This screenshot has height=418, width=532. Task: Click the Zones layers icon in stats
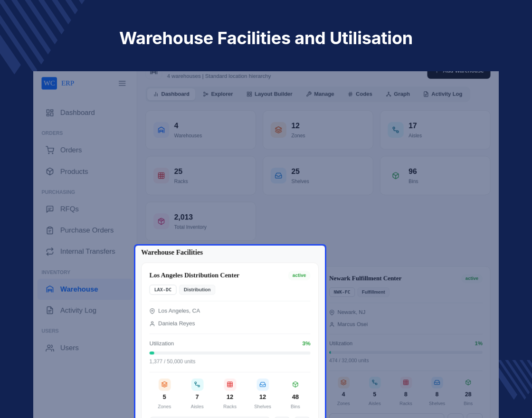pos(278,130)
